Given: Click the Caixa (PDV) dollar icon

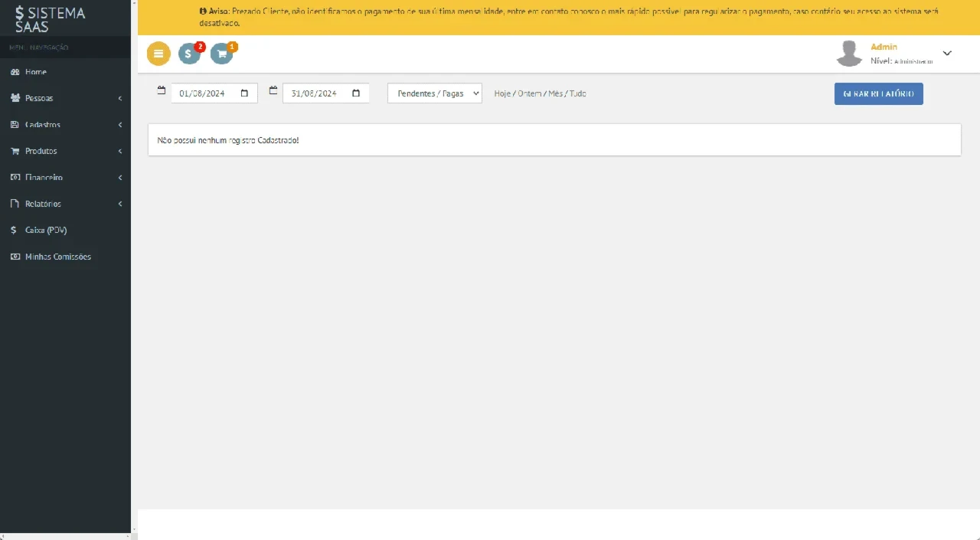Looking at the screenshot, I should 15,230.
